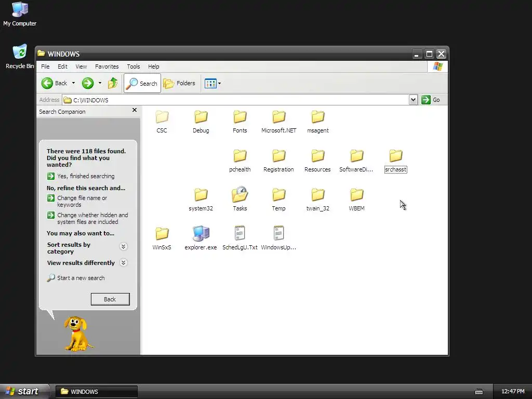
Task: Click Start a new search
Action: tap(76, 278)
